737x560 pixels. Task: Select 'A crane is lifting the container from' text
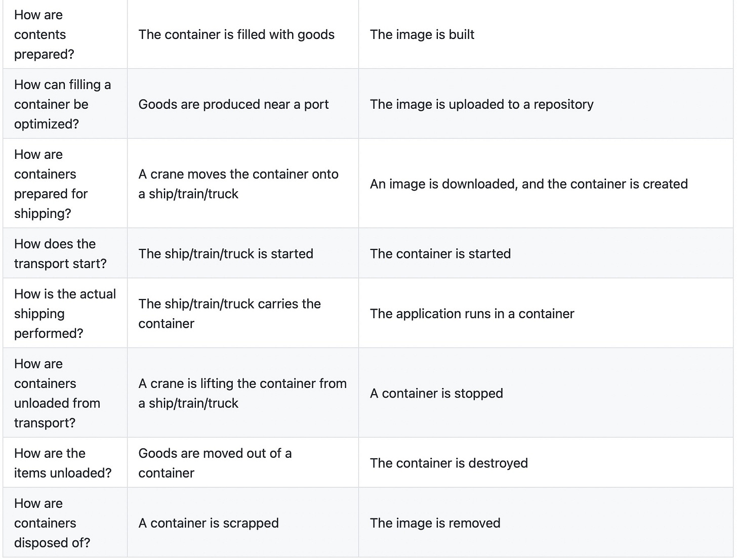tap(242, 383)
